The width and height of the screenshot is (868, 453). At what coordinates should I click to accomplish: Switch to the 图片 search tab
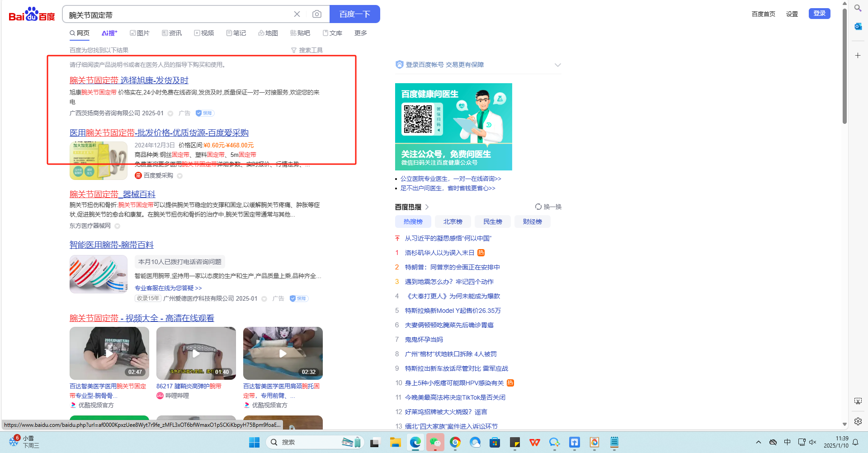(x=140, y=33)
